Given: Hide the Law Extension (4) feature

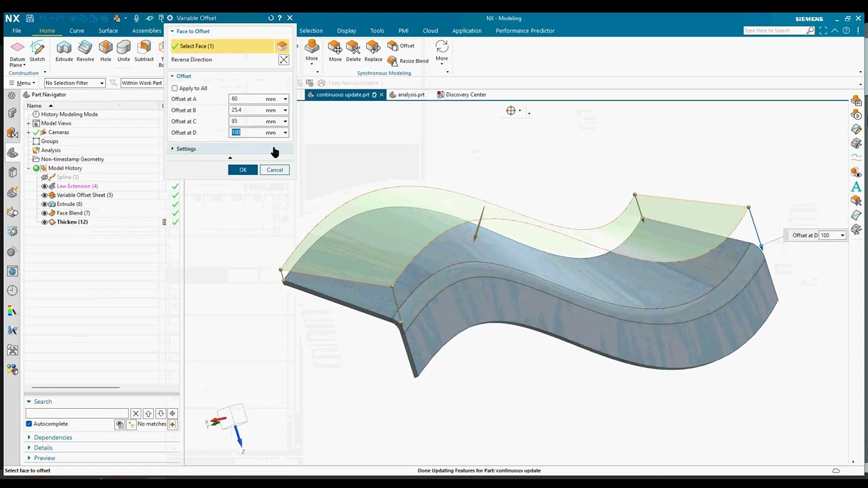Looking at the screenshot, I should click(x=44, y=186).
